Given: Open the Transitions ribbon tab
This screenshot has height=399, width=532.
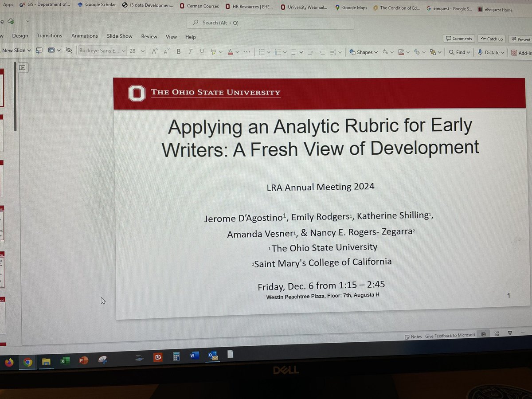Looking at the screenshot, I should coord(50,35).
